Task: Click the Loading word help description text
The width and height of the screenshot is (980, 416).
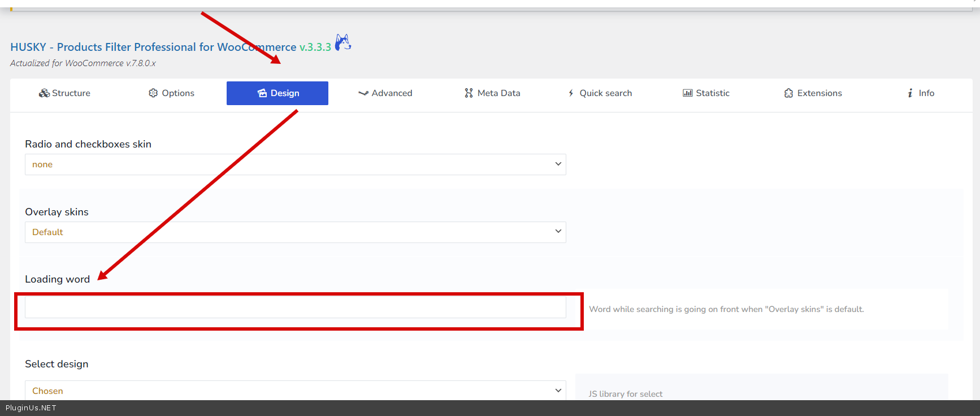Action: point(726,309)
